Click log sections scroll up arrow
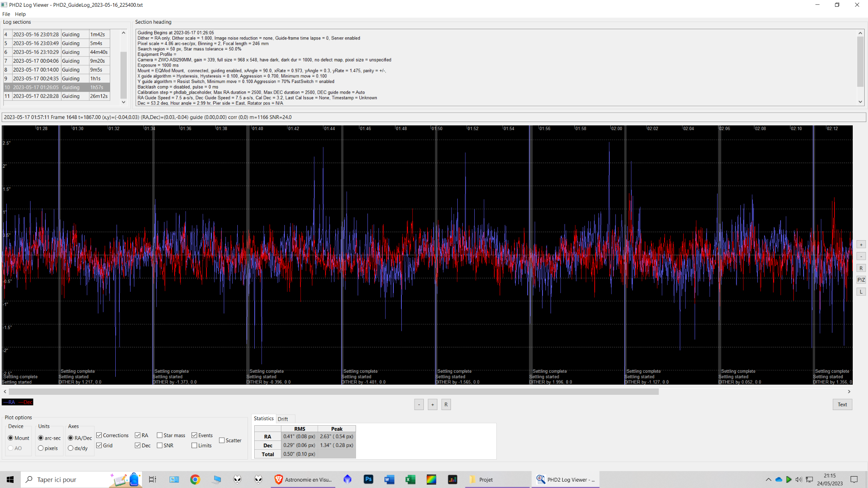 tap(124, 33)
